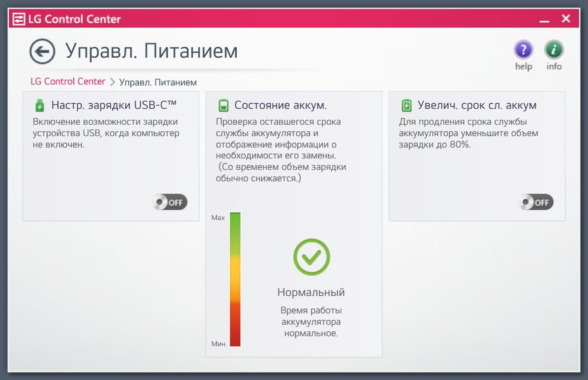Click the info label under info icon
588x380 pixels.
click(x=554, y=66)
